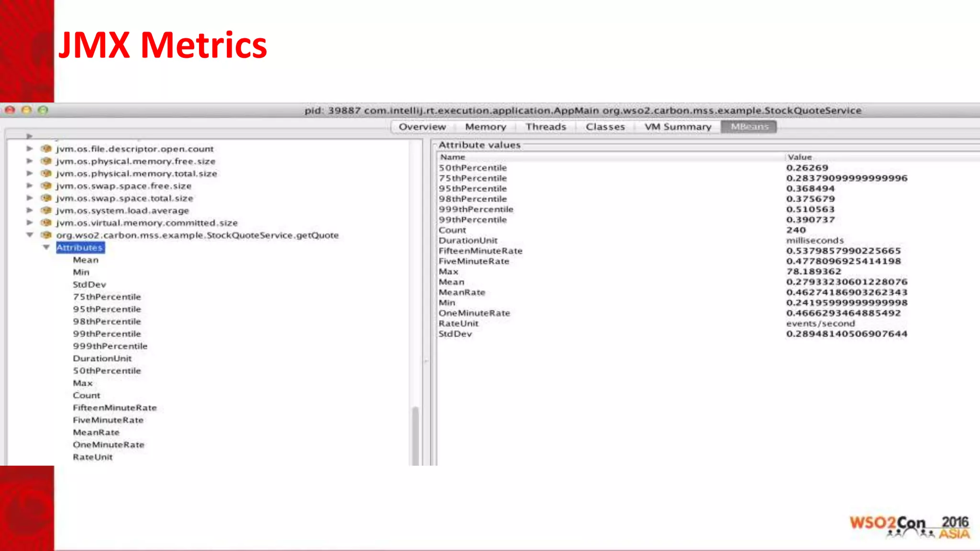Select the Attributes node in tree
This screenshot has height=551, width=980.
(80, 248)
